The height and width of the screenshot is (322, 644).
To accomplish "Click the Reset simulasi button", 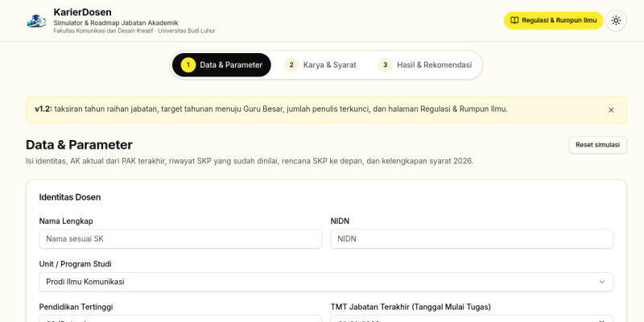I will pyautogui.click(x=597, y=145).
